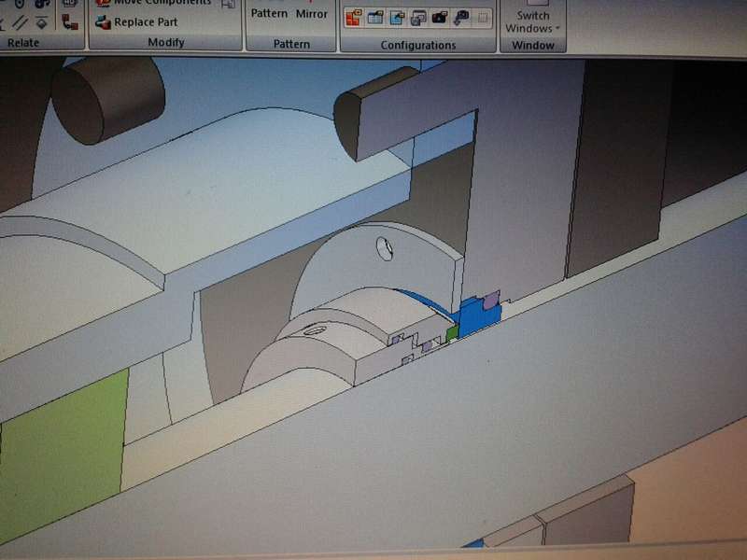Select the dark cylindrical pin at top left
Viewport: 747px width, 560px height.
[108, 99]
